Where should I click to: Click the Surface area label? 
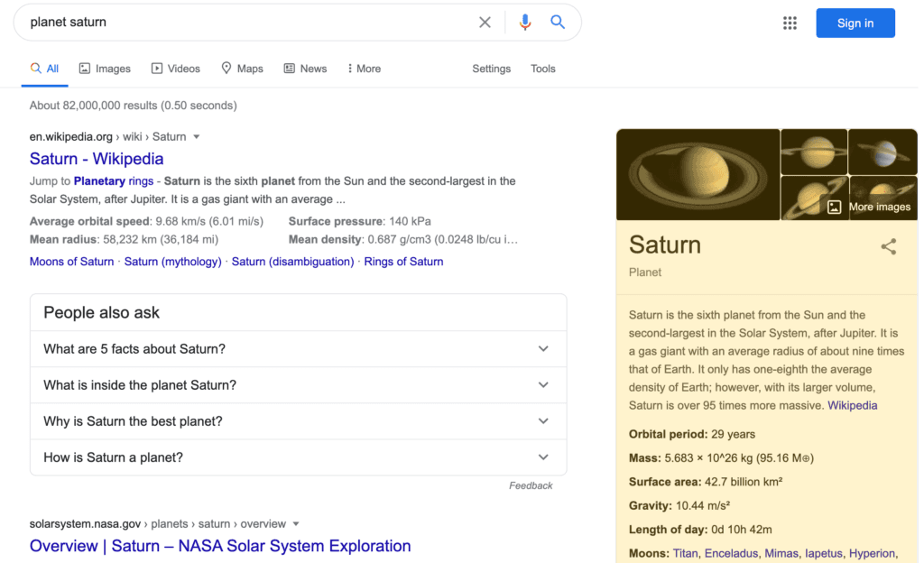tap(665, 483)
